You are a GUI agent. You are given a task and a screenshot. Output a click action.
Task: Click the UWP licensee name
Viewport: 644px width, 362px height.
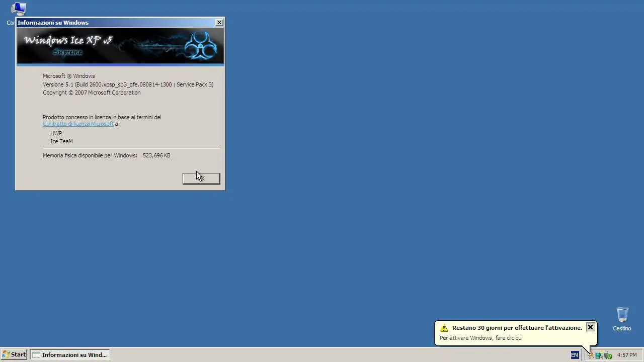coord(56,133)
